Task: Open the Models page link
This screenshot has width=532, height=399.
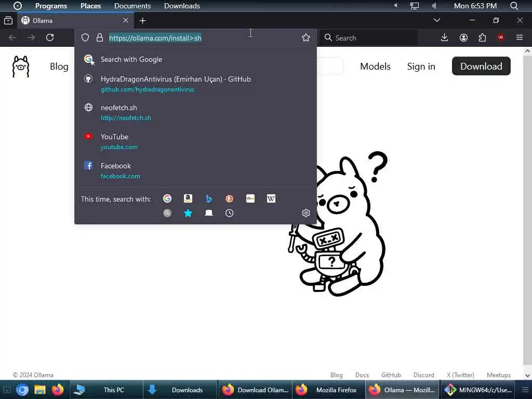Action: tap(375, 66)
